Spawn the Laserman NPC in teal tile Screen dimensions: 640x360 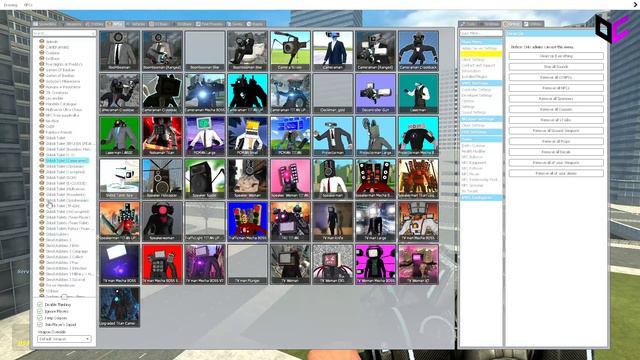(x=418, y=93)
